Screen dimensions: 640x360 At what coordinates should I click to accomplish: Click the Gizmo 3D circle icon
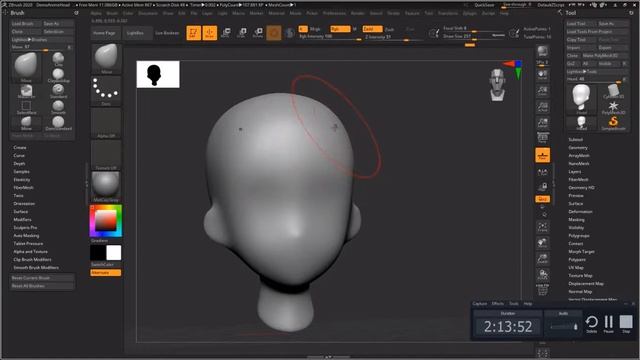point(274,33)
